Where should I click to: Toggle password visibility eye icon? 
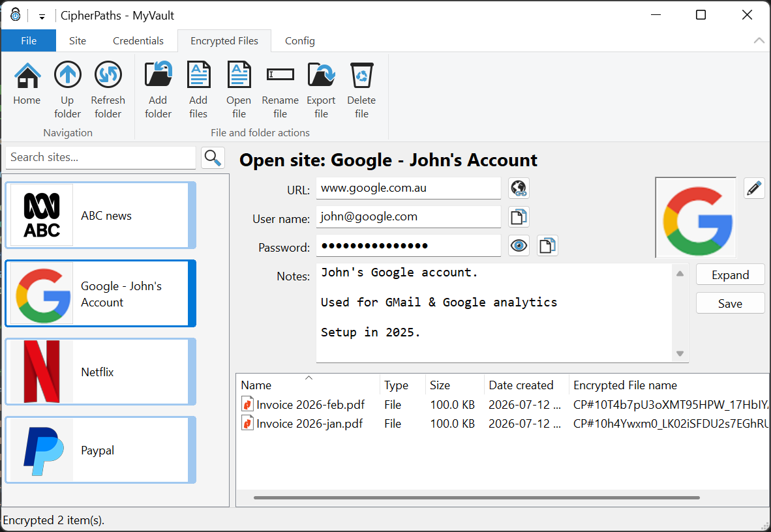(519, 245)
